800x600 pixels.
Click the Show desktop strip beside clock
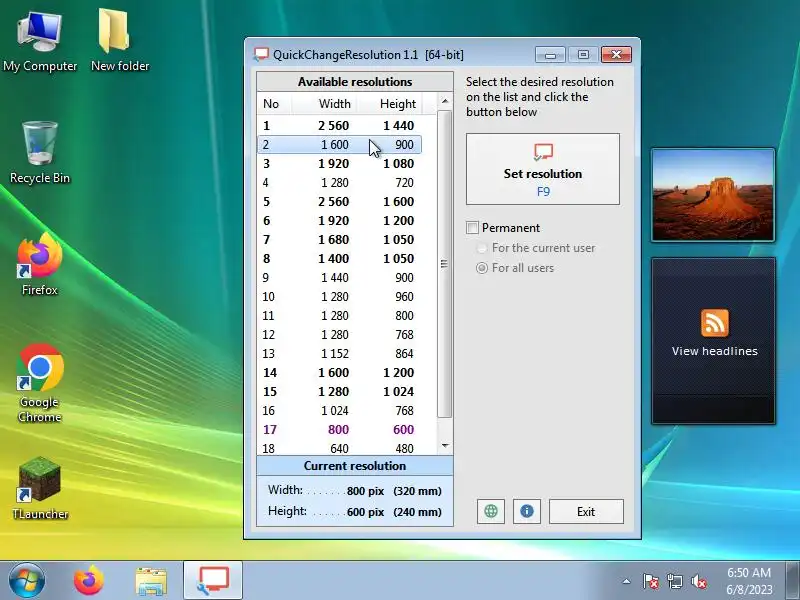pyautogui.click(x=792, y=581)
